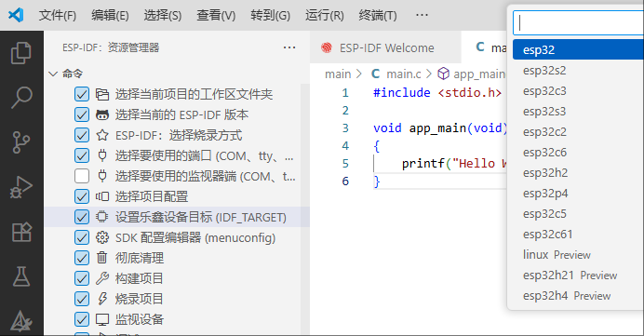Select linux Preview target from list
The height and width of the screenshot is (336, 644).
(578, 255)
